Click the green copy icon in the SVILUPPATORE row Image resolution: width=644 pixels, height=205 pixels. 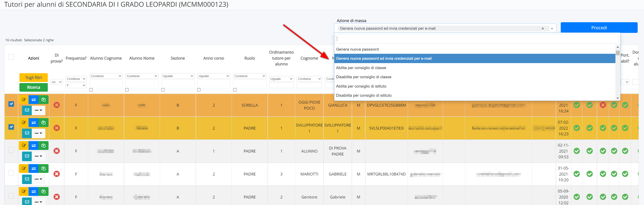43,122
